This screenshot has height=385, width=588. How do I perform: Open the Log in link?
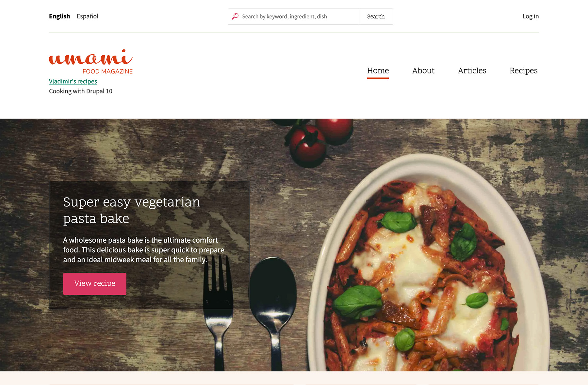[x=531, y=16]
